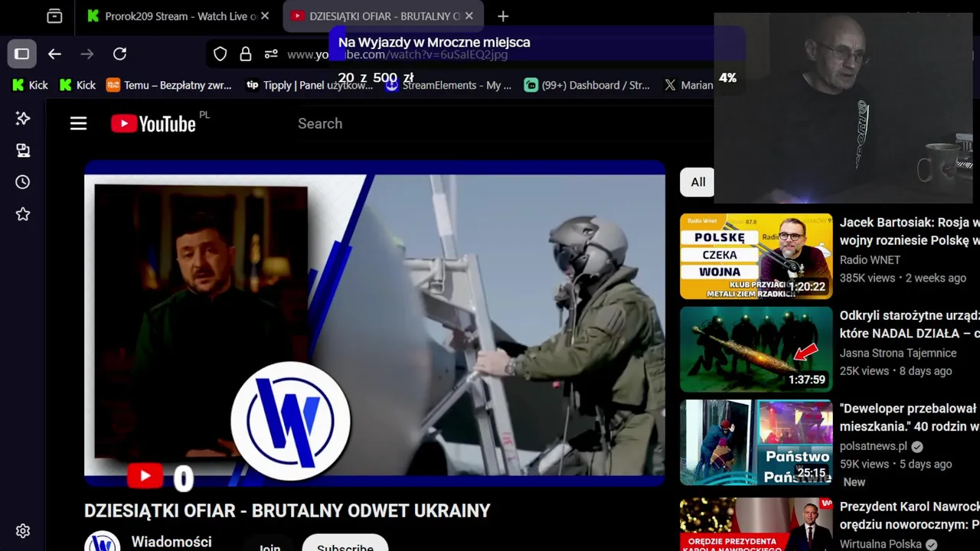This screenshot has height=551, width=980.
Task: Click the main video player
Action: click(x=374, y=324)
